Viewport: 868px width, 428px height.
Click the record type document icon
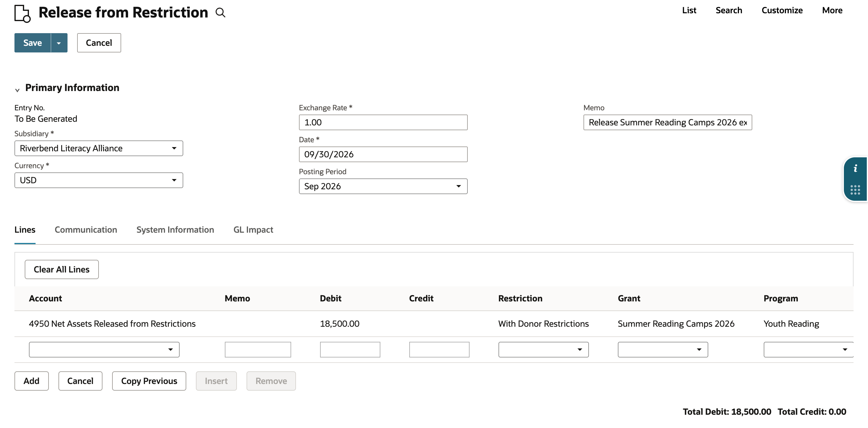22,14
